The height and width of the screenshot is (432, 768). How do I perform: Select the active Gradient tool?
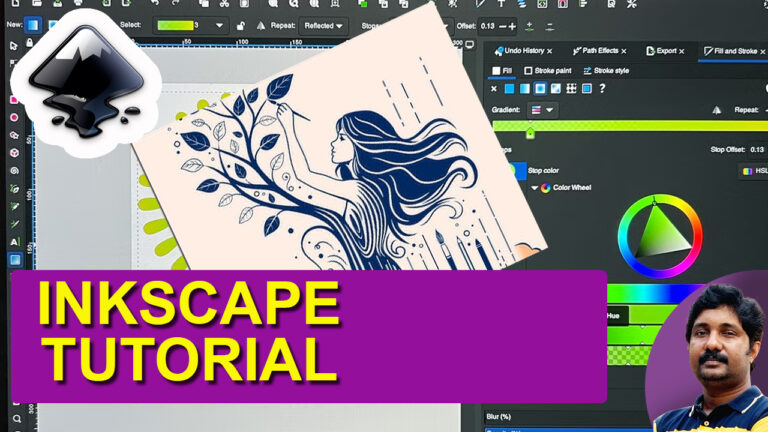15,260
